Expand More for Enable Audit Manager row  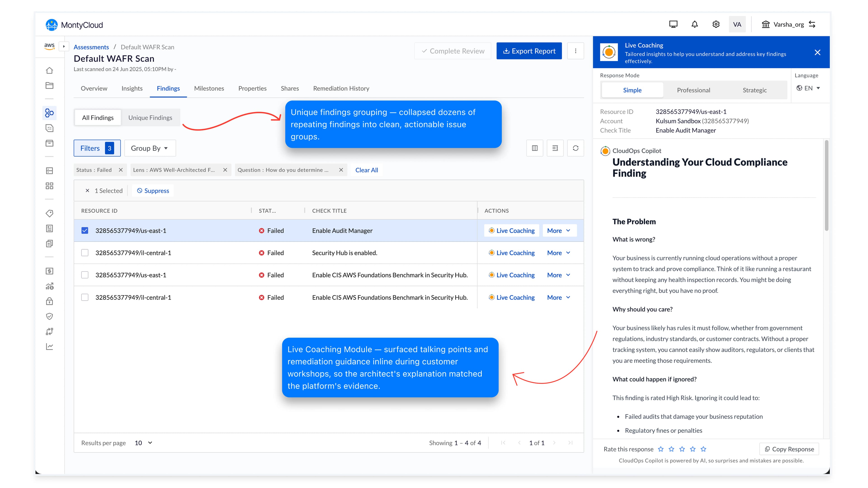[x=559, y=231]
